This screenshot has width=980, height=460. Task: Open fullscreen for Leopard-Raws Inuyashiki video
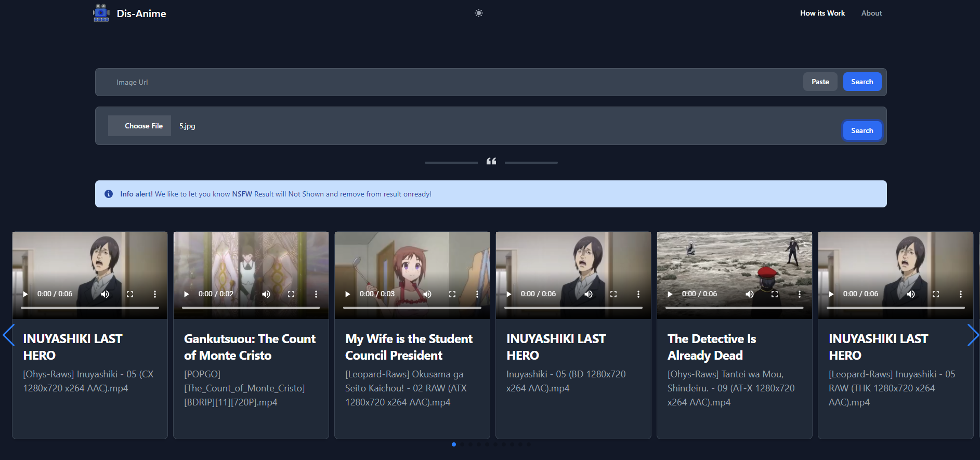936,294
